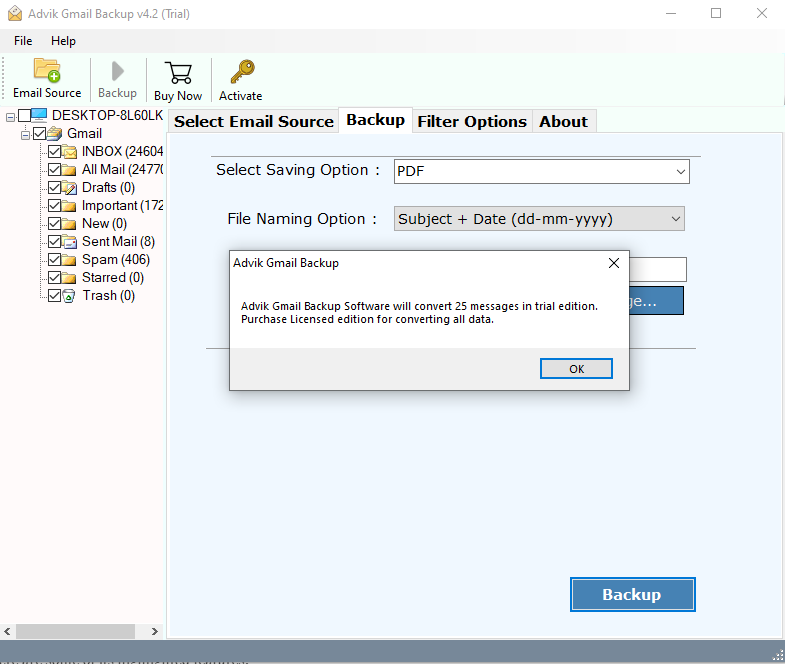Viewport: 785px width, 664px height.
Task: Uncheck the All Mail checkbox
Action: pyautogui.click(x=55, y=170)
